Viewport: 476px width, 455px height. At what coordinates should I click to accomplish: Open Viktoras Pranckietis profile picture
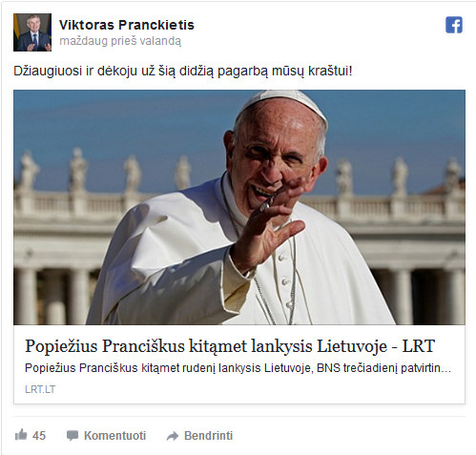[x=32, y=32]
